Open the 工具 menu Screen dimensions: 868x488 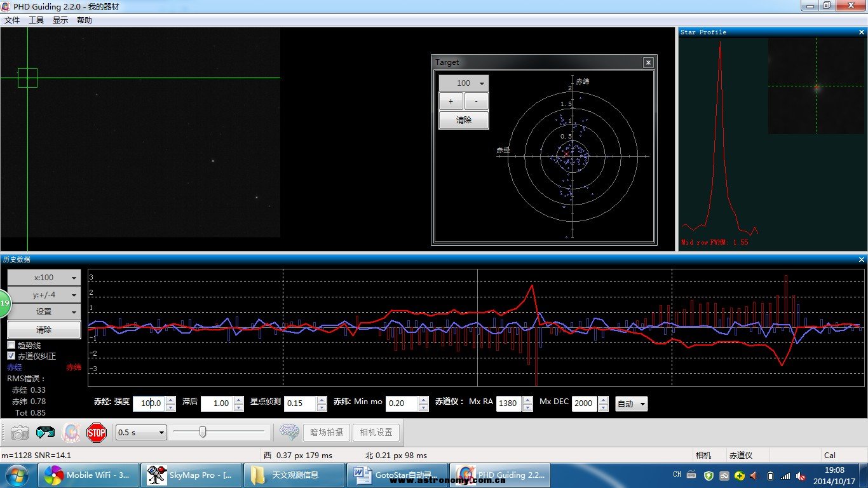pos(36,20)
